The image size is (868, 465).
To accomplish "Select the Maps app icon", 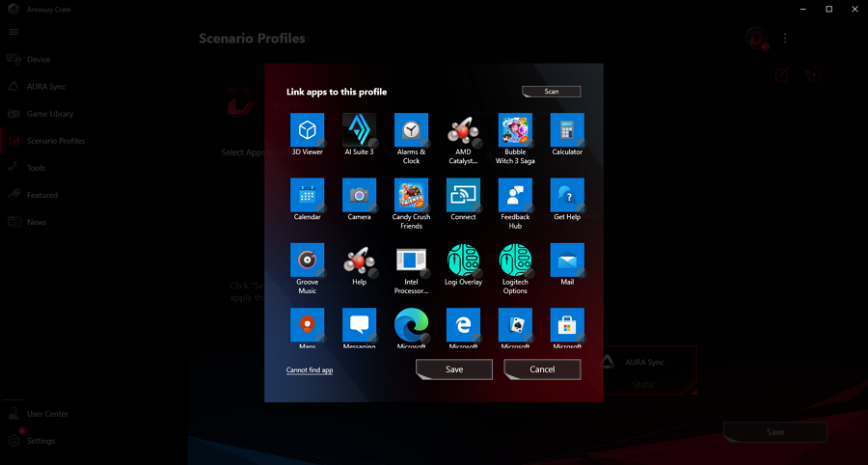I will (x=308, y=325).
